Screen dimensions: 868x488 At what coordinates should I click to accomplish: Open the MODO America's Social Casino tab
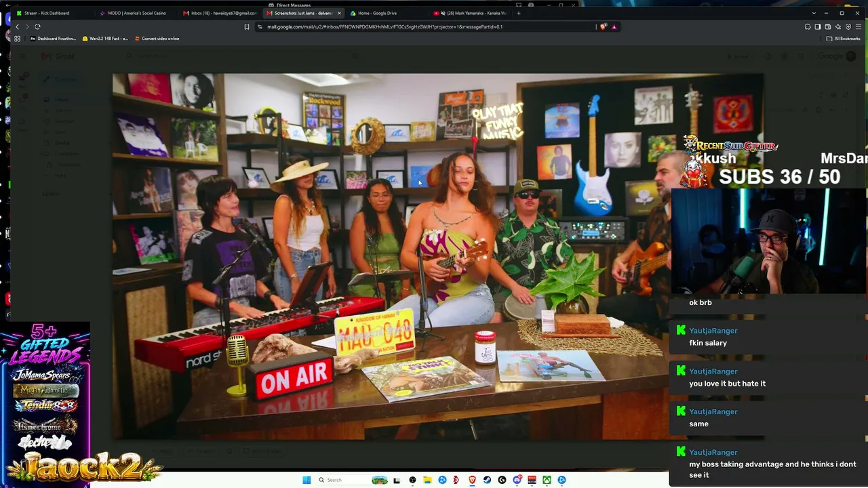(x=138, y=13)
